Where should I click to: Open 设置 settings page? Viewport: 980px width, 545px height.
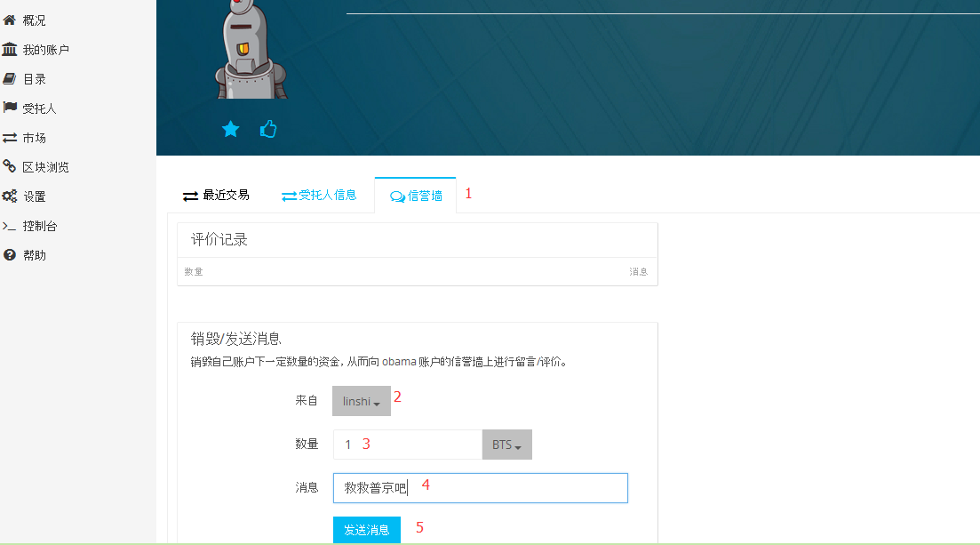pyautogui.click(x=35, y=197)
